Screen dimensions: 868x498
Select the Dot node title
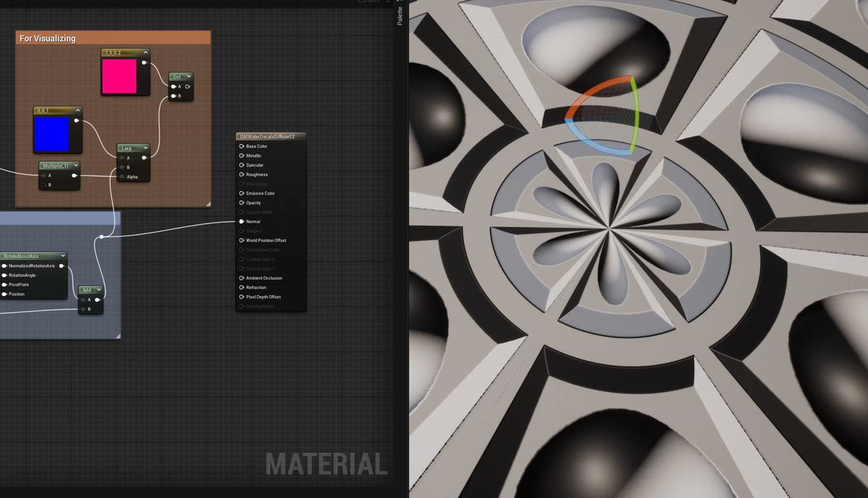point(177,77)
